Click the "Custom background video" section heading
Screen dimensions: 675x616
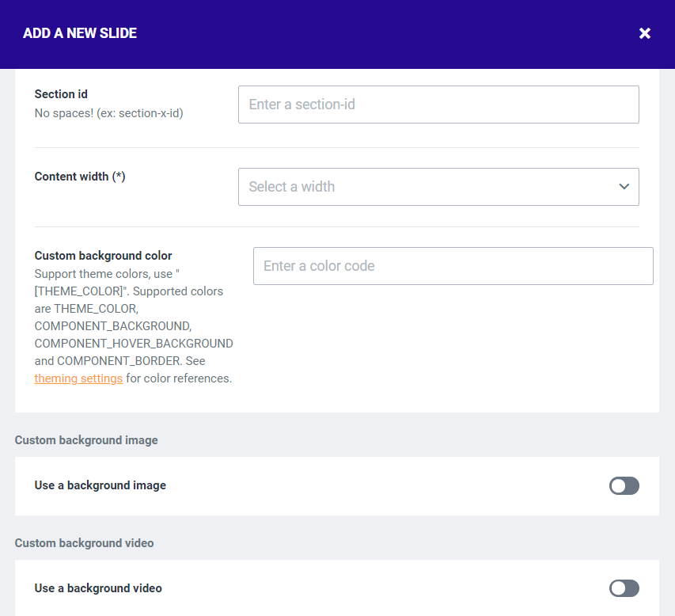[x=84, y=543]
